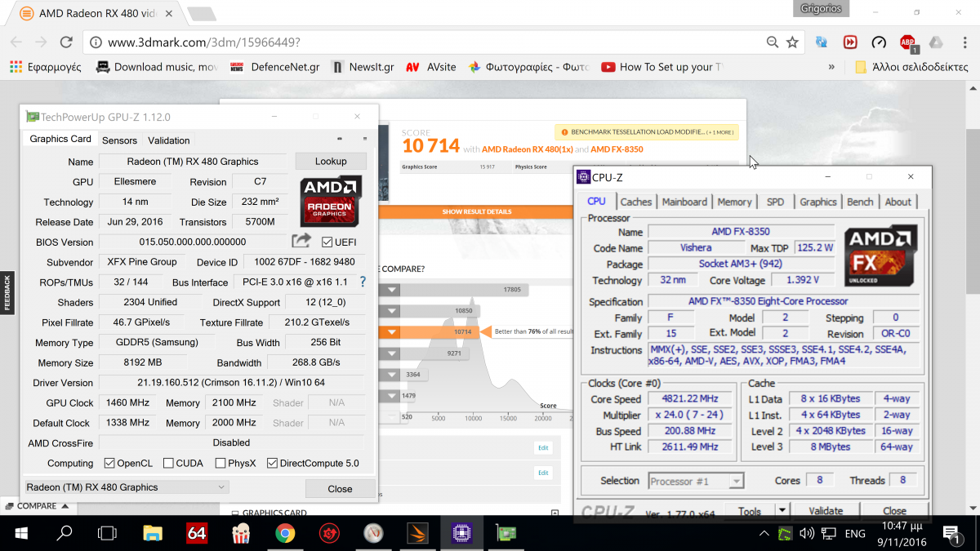Open the Processor #1 selection dropdown
The width and height of the screenshot is (980, 551).
pyautogui.click(x=697, y=481)
